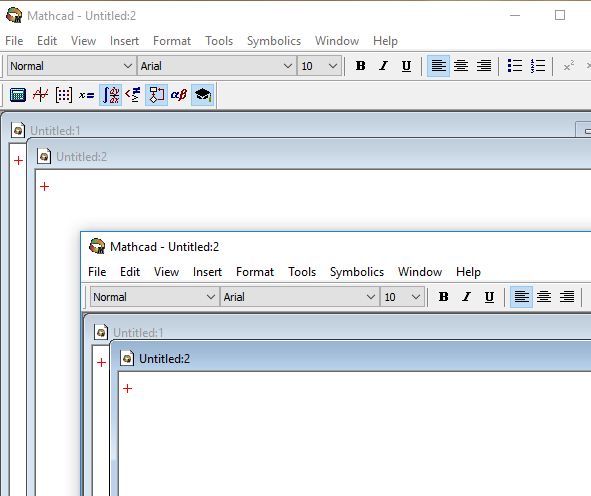Open Symbolics menu in background window

[274, 41]
